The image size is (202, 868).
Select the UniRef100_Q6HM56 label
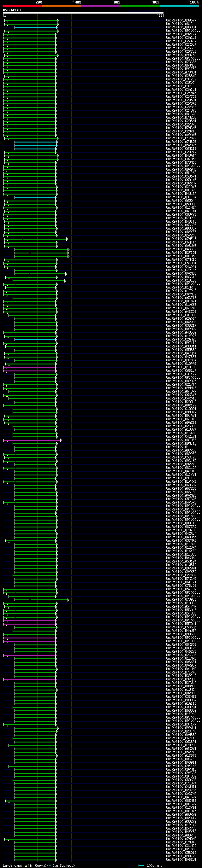[181, 65]
